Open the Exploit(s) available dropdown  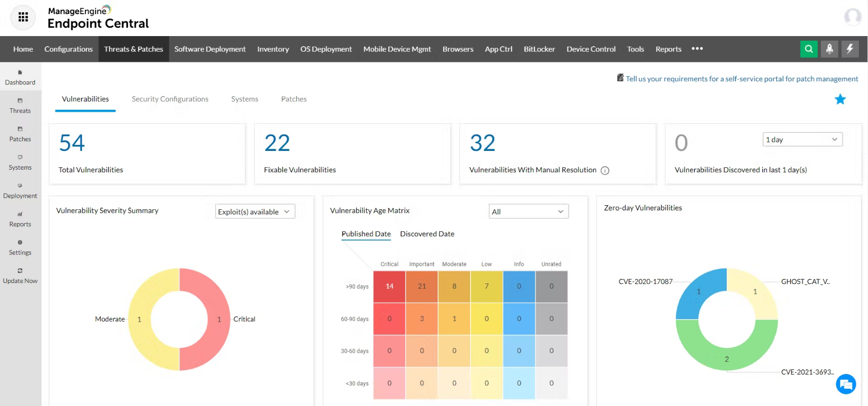click(255, 211)
